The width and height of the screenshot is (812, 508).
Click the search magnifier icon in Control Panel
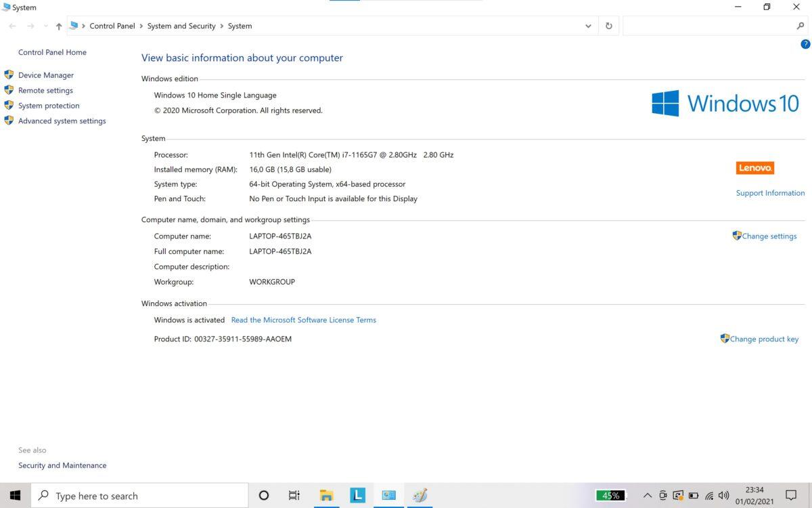click(x=800, y=26)
